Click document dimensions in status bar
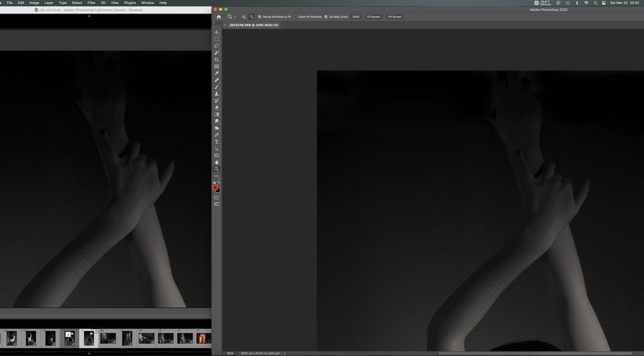The width and height of the screenshot is (644, 356). (x=261, y=353)
